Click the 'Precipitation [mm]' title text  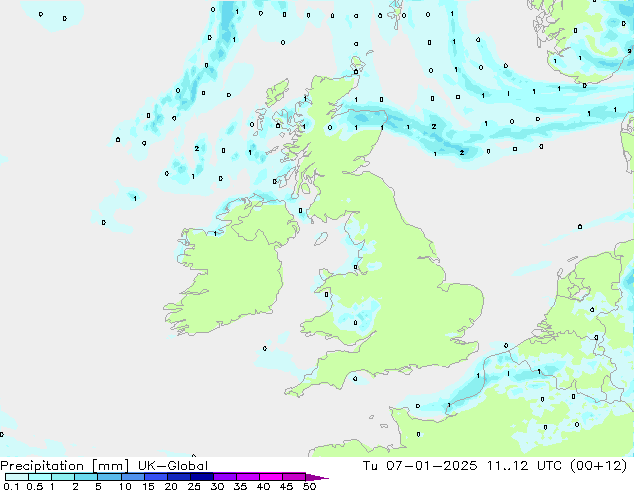coord(65,466)
